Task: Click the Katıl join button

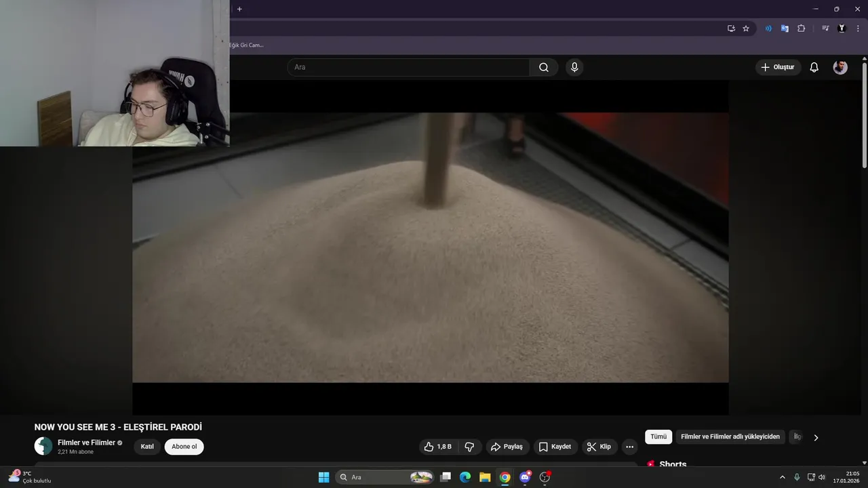Action: click(147, 447)
